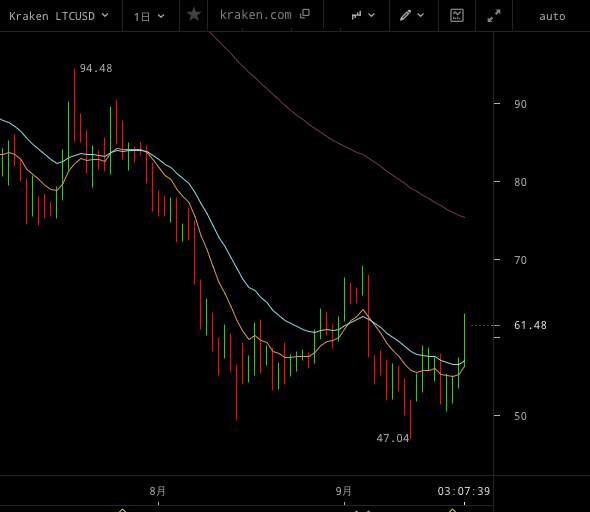Expand the drawing tools chevron
Image resolution: width=590 pixels, height=512 pixels.
click(421, 15)
